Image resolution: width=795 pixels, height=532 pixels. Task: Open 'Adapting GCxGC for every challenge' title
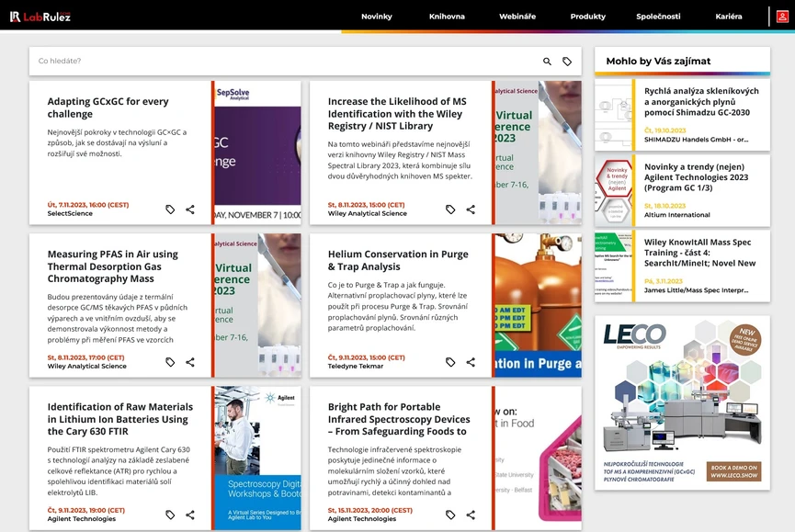click(108, 108)
